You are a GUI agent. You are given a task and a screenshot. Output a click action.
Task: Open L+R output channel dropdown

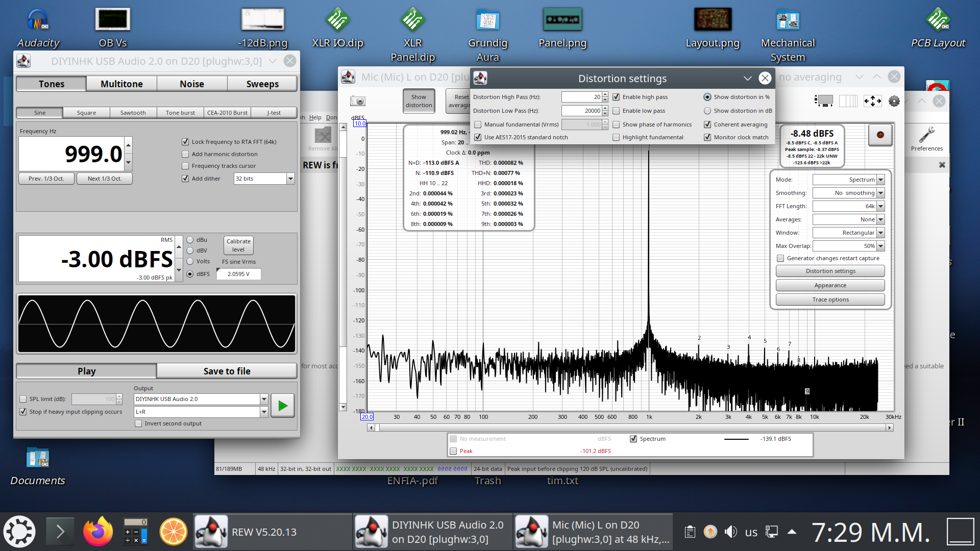(201, 412)
